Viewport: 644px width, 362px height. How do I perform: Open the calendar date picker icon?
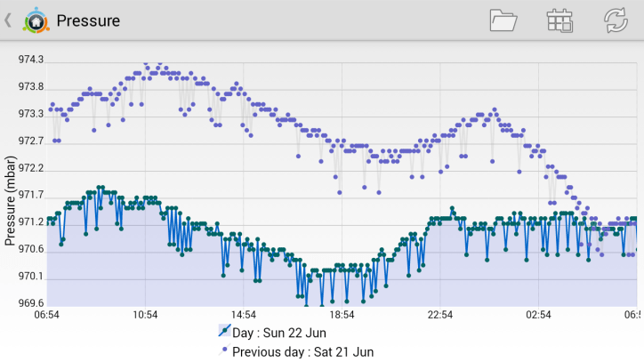click(559, 20)
